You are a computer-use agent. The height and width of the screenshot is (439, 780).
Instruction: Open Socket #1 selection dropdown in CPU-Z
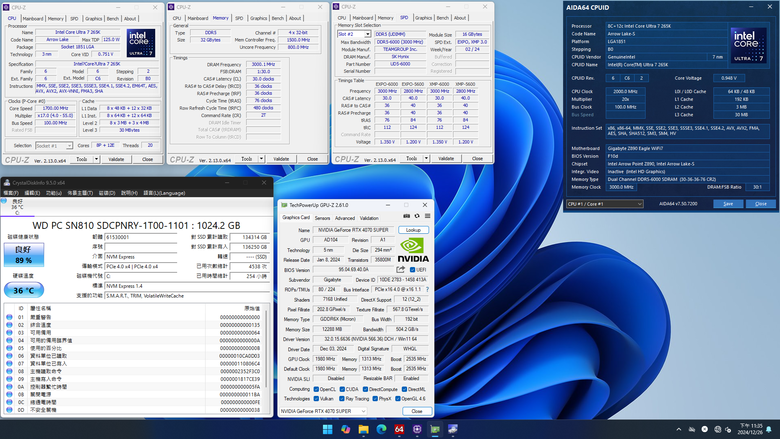tap(54, 146)
